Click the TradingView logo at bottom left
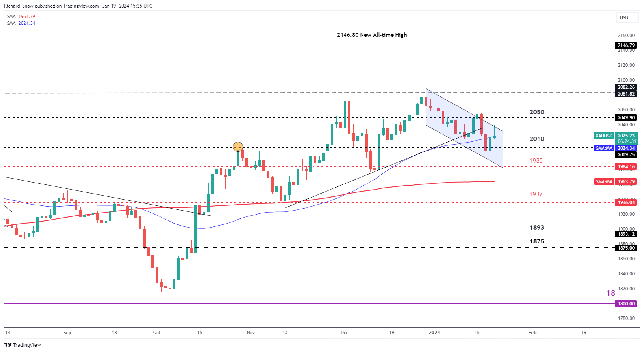Screen dimensions: 644x352 click(x=23, y=345)
